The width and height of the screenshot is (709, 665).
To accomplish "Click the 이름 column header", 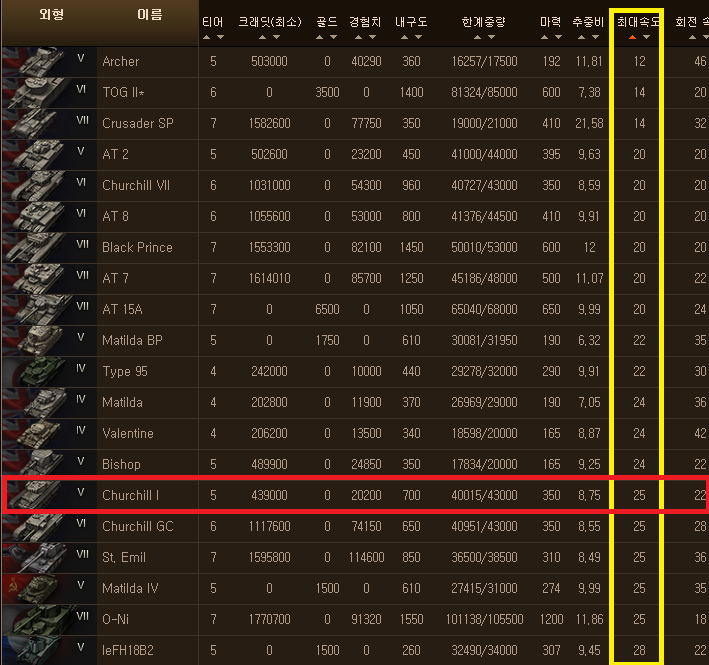I will pos(149,14).
